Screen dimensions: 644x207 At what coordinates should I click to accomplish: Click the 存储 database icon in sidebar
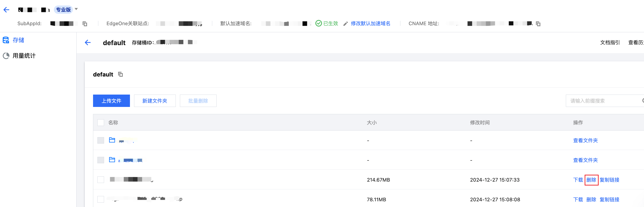click(6, 40)
